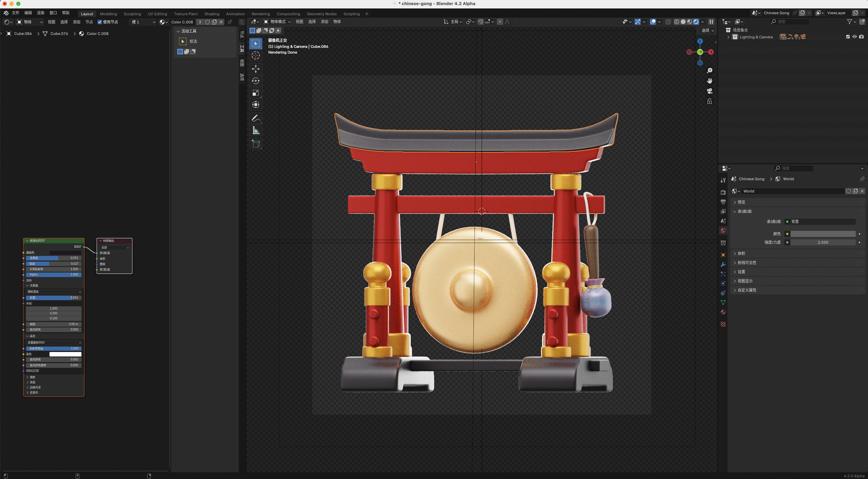The image size is (868, 479).
Task: Toggle Lighting & Camera collection visibility eye
Action: pyautogui.click(x=854, y=37)
